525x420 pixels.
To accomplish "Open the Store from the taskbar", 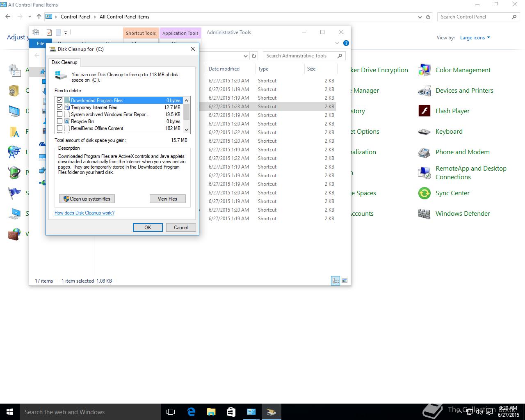I will [x=231, y=412].
